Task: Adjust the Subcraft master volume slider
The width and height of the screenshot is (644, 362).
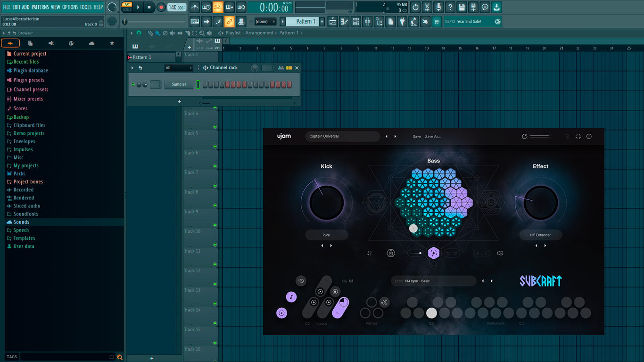Action: (x=539, y=137)
